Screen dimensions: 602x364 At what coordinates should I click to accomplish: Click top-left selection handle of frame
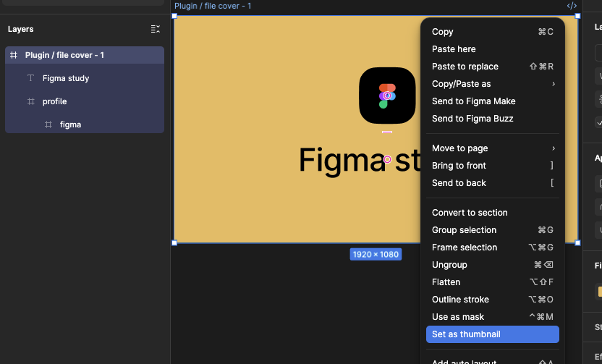tap(174, 16)
